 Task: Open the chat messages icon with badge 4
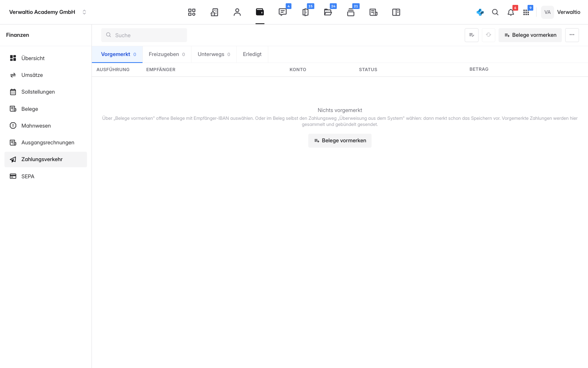pos(283,12)
